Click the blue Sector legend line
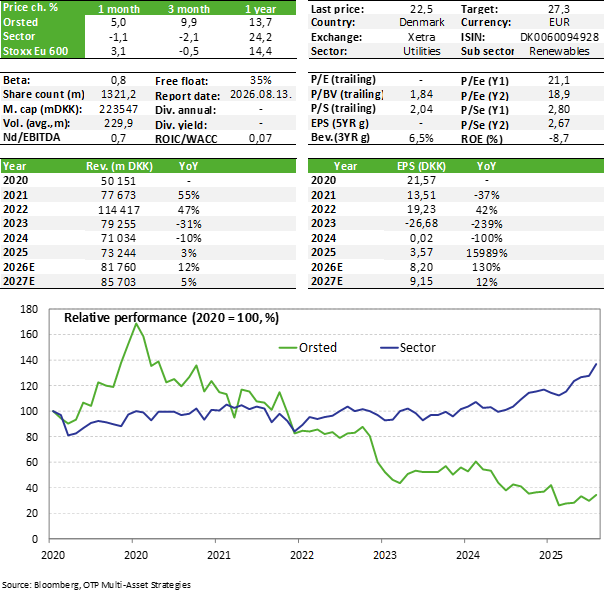This screenshot has width=605, height=592. (x=389, y=348)
